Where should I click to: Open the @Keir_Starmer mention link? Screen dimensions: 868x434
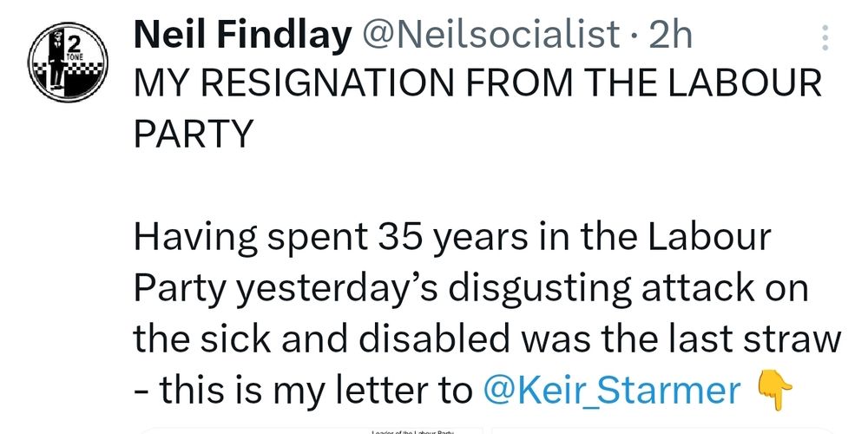(611, 391)
